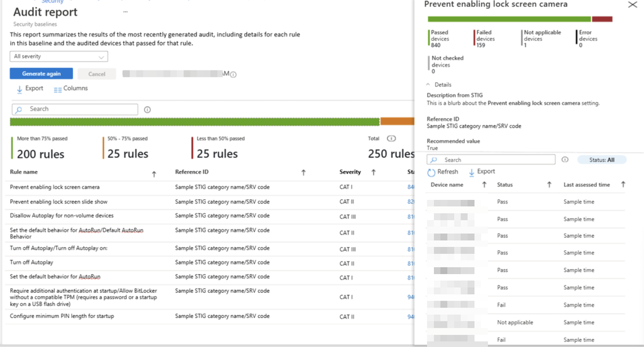Click the Export download icon under Generate again
This screenshot has height=347, width=644.
(x=19, y=89)
